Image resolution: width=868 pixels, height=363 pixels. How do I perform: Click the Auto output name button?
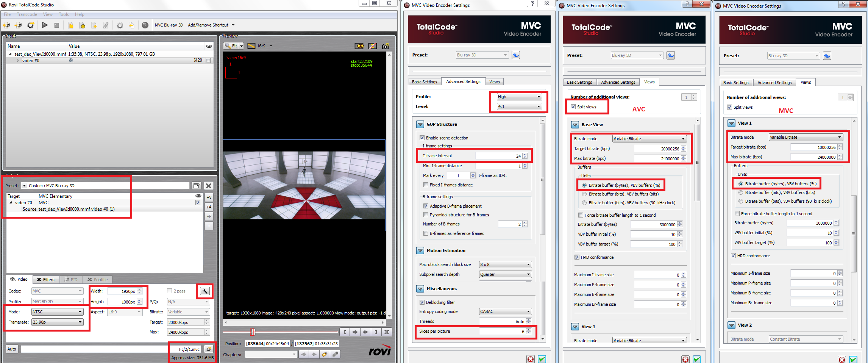[x=12, y=349]
